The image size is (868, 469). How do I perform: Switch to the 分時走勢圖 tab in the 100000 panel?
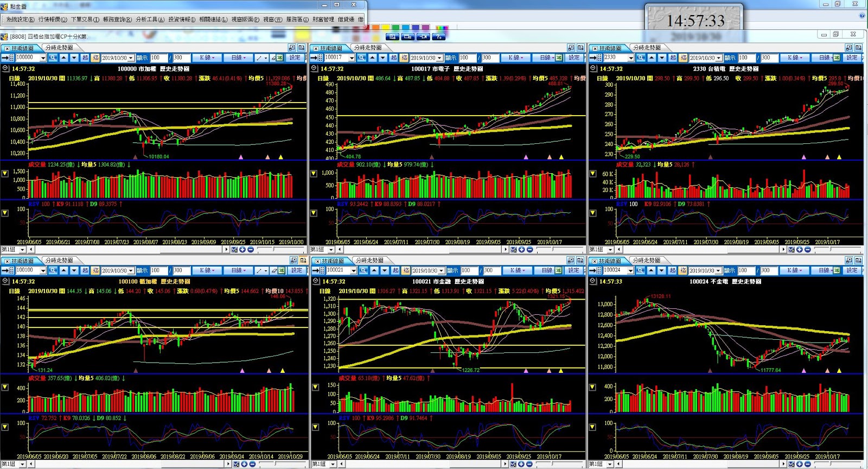[59, 48]
